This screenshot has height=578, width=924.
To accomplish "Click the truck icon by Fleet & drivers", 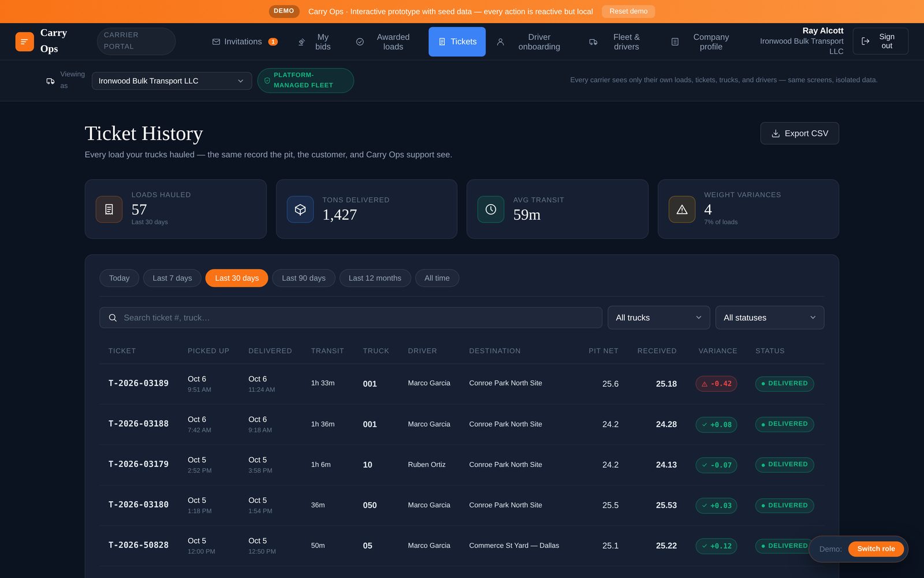I will click(x=593, y=42).
